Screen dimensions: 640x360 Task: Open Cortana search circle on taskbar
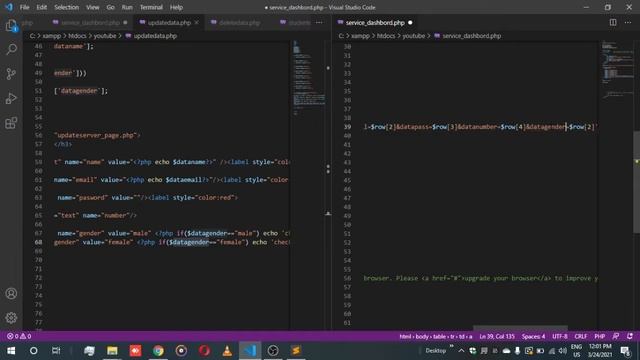click(x=33, y=351)
